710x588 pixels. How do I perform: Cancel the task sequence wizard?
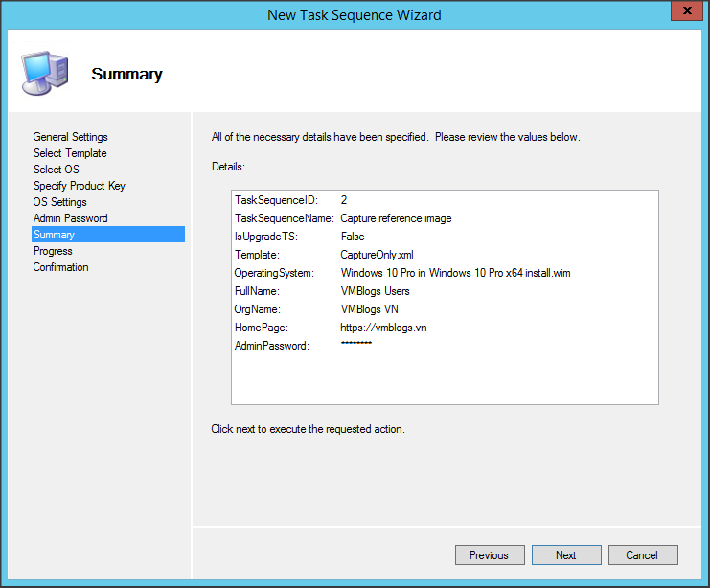click(x=642, y=554)
